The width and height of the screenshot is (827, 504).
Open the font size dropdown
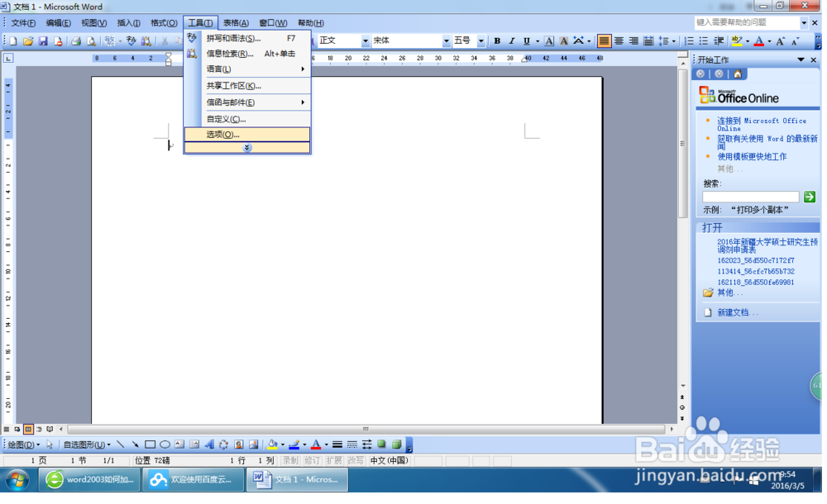[x=479, y=40]
